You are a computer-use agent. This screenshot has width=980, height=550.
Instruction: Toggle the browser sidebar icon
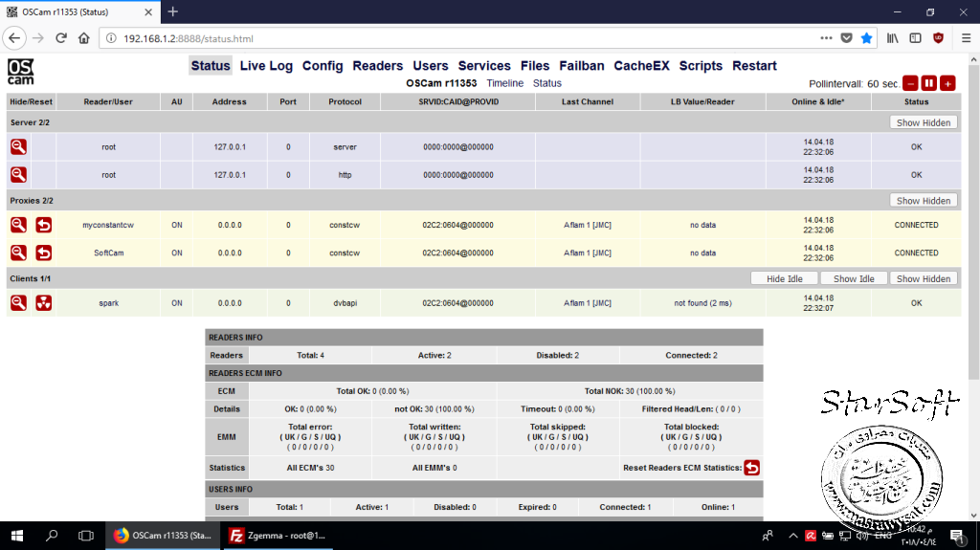(x=915, y=38)
